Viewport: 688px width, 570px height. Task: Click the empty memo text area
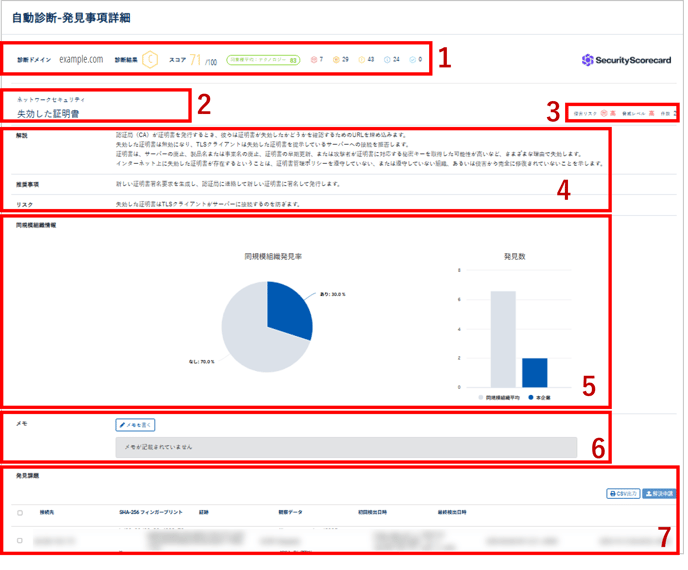[x=354, y=446]
